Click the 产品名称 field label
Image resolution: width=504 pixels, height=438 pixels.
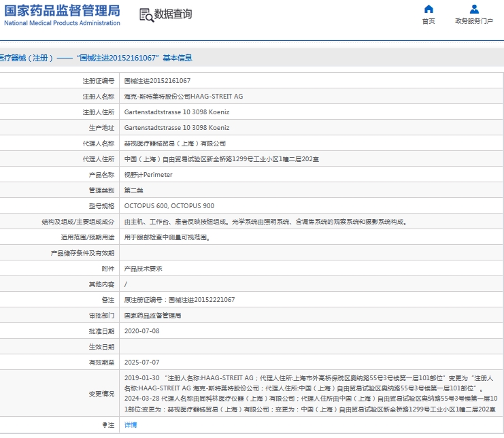click(101, 175)
